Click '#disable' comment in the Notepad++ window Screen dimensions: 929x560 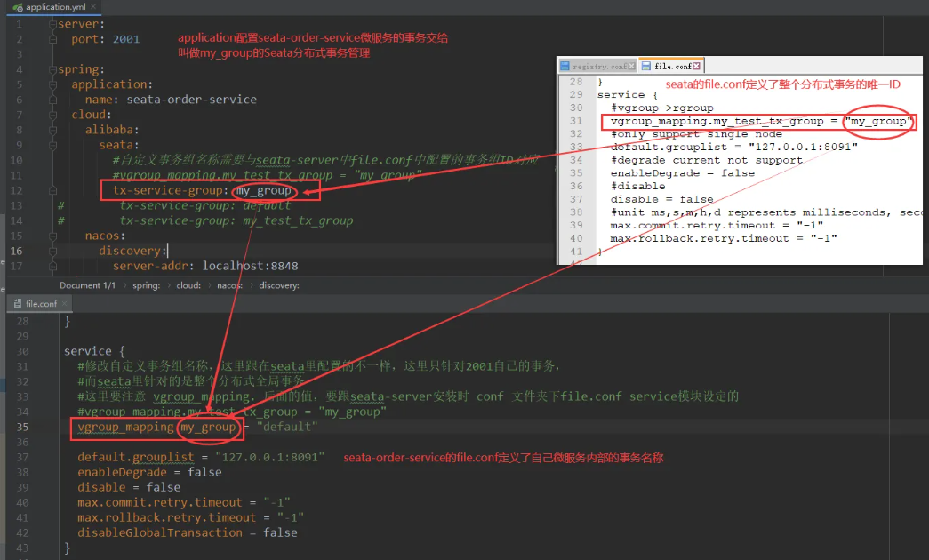[637, 186]
